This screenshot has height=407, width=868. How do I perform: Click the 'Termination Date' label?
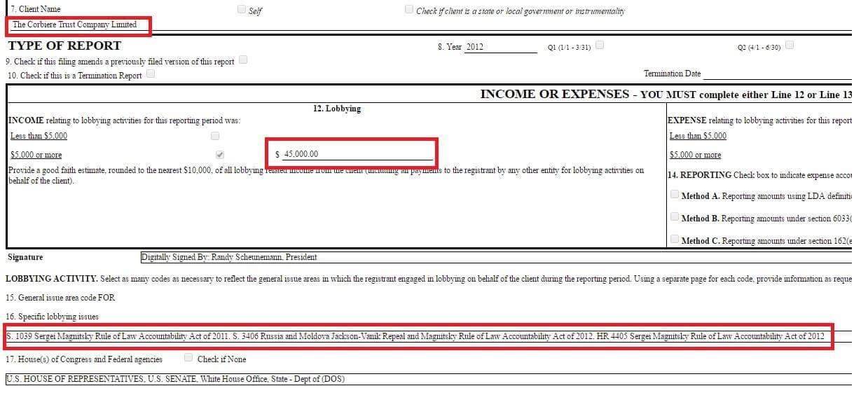tap(673, 74)
